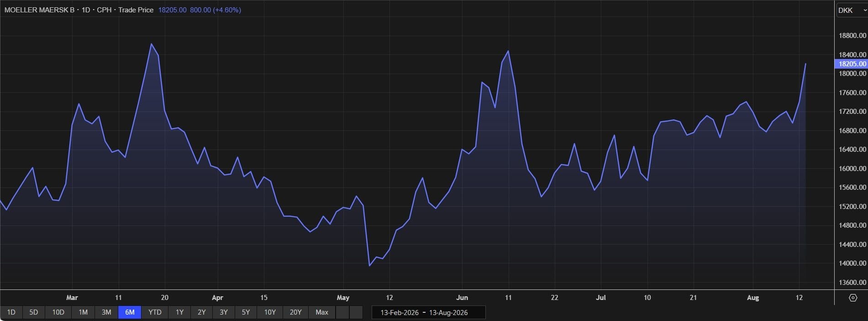Select the 5D time range
Viewport: 868px width, 321px height.
(x=34, y=312)
